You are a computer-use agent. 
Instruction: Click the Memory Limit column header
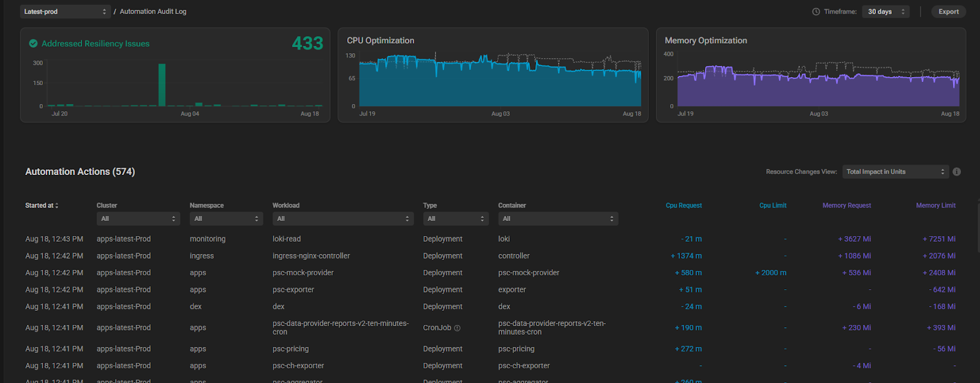tap(936, 206)
